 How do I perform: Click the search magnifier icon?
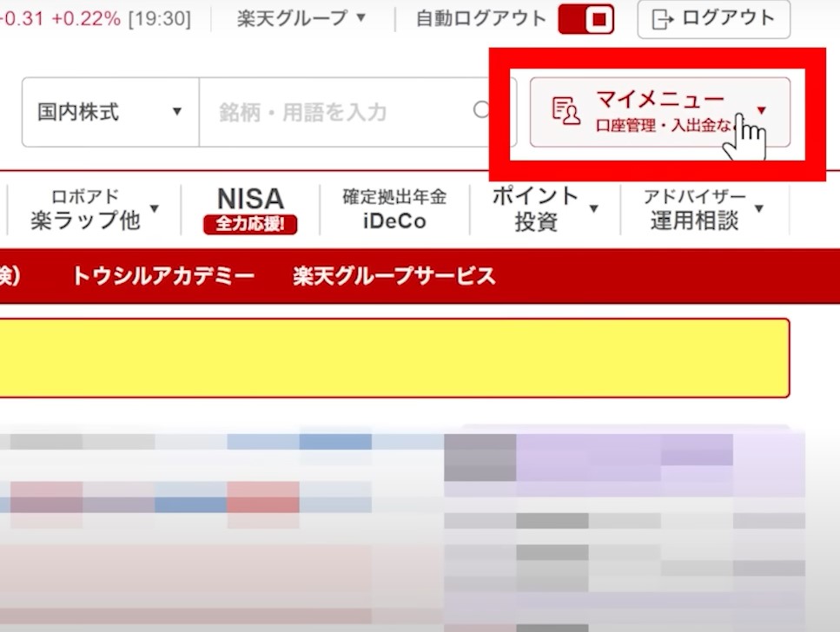pos(481,109)
